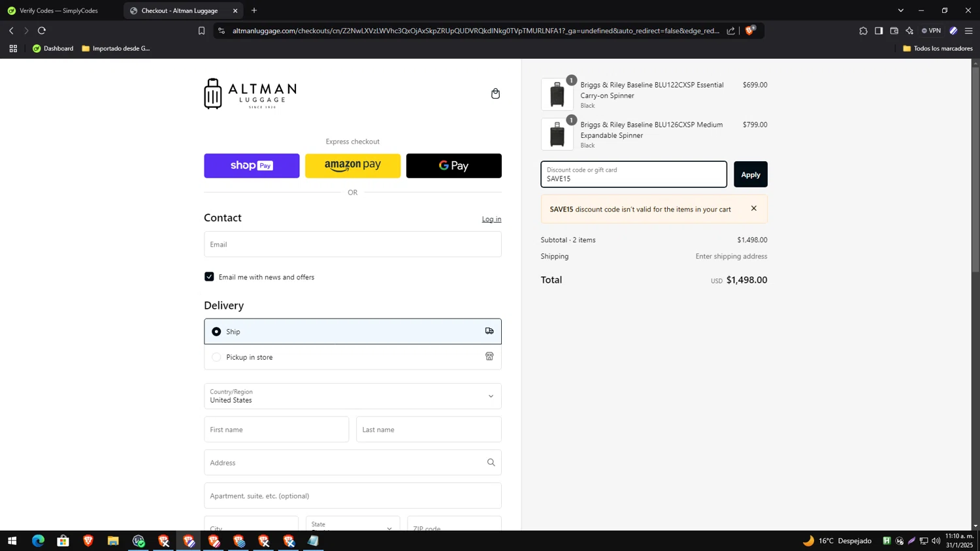Click the Log in link
Screen dimensions: 980x551
491,219
